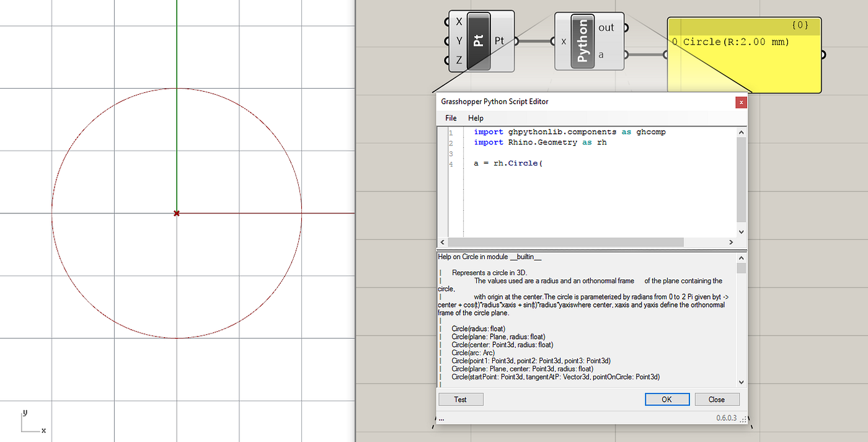
Task: Click the Z input port on Pt component
Action: 448,61
